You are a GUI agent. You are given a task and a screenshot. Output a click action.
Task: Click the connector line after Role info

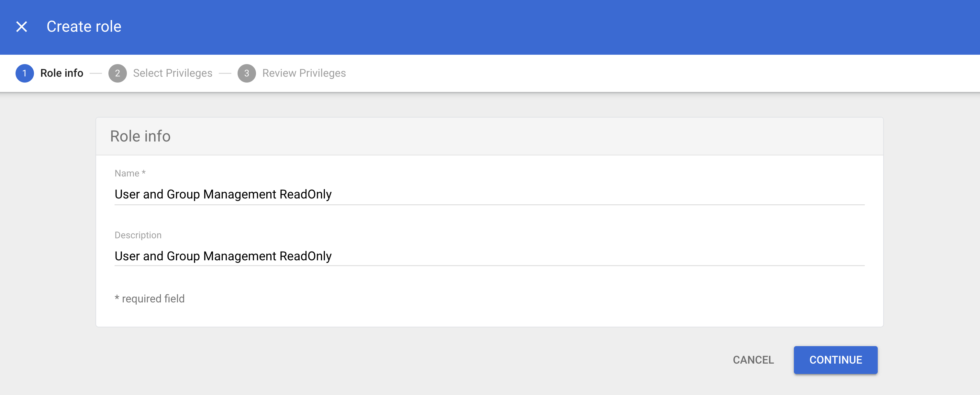point(95,73)
